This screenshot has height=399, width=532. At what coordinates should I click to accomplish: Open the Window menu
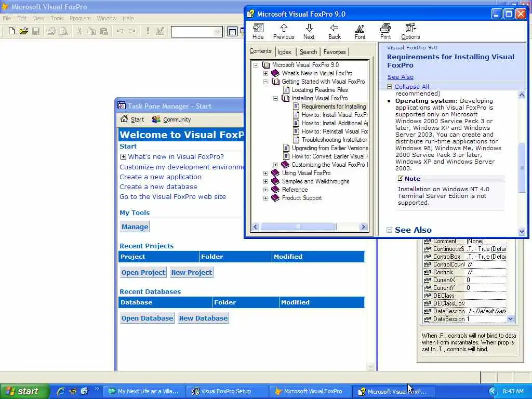[x=107, y=18]
